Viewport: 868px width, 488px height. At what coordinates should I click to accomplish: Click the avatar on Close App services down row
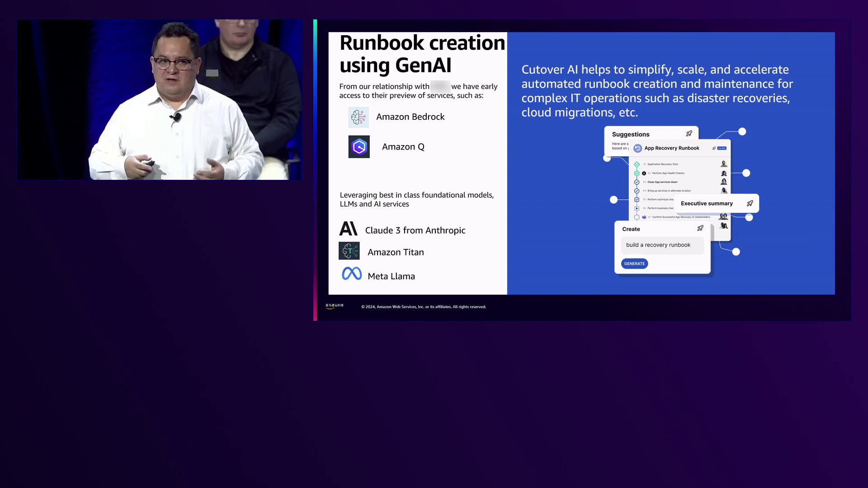[724, 182]
